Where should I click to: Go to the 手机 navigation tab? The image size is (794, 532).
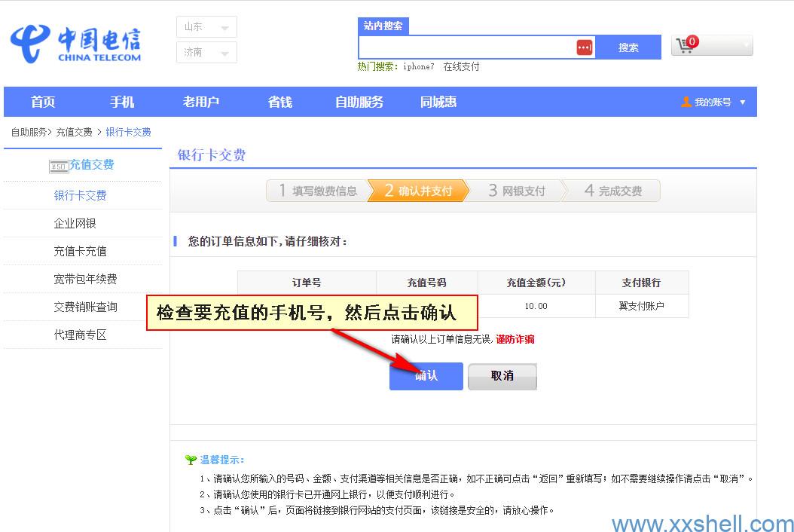pyautogui.click(x=122, y=102)
